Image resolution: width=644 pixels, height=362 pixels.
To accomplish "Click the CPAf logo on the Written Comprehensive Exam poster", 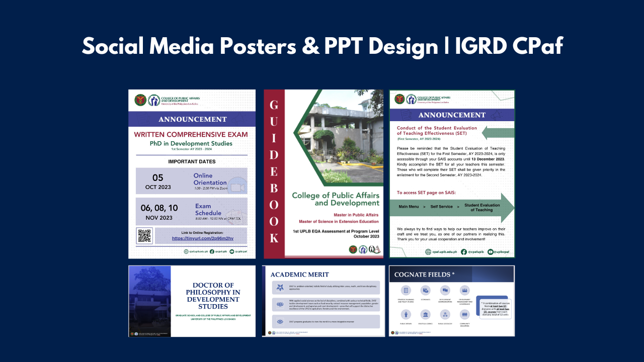I will click(x=154, y=100).
